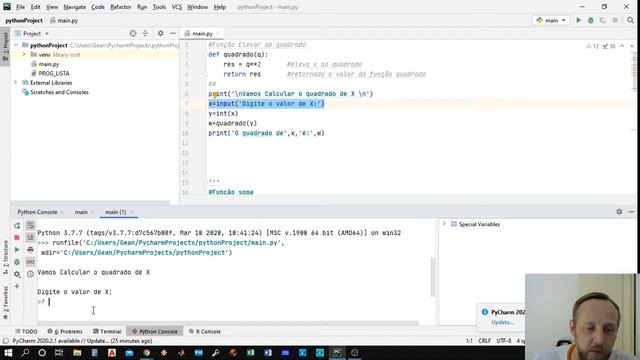Close the main.py editor tab
640x360 pixels.
pos(218,33)
